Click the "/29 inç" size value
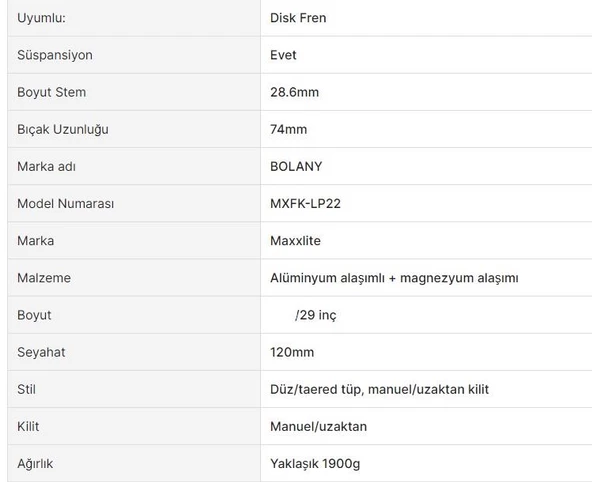592x482 pixels. tap(315, 315)
